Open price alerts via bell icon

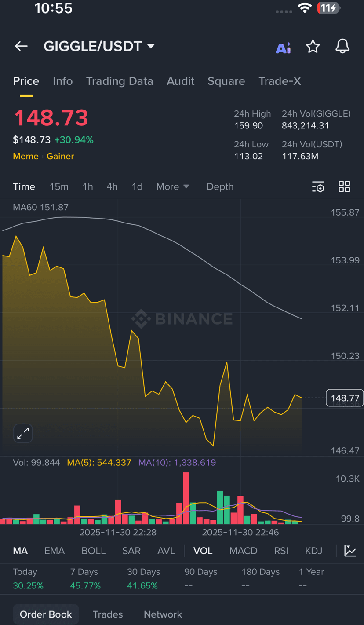[342, 46]
